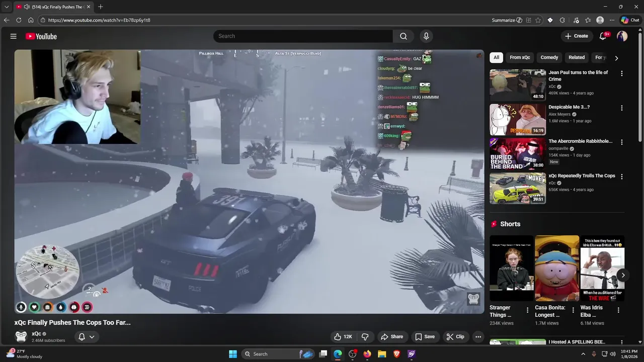
Task: Open options for Jean Paul video
Action: (622, 73)
